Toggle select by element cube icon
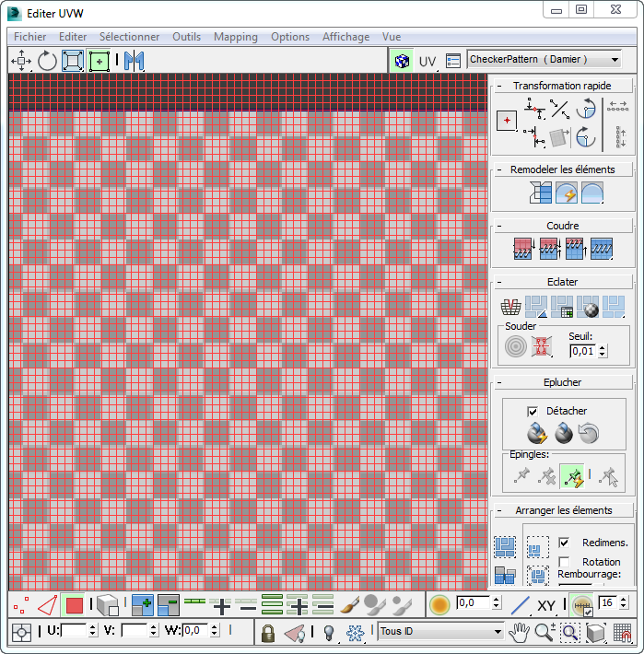This screenshot has height=654, width=644. [108, 605]
